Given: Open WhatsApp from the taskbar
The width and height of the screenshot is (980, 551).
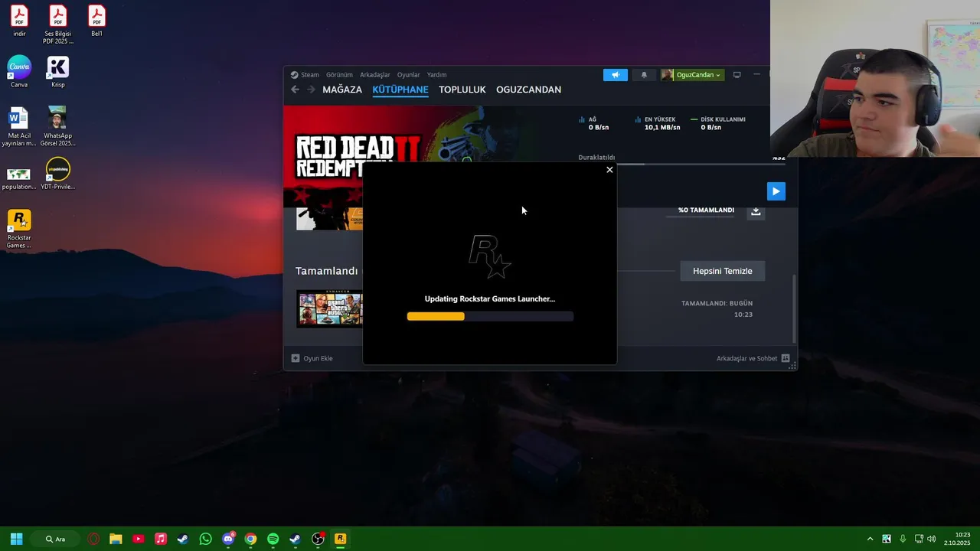Looking at the screenshot, I should pos(205,539).
